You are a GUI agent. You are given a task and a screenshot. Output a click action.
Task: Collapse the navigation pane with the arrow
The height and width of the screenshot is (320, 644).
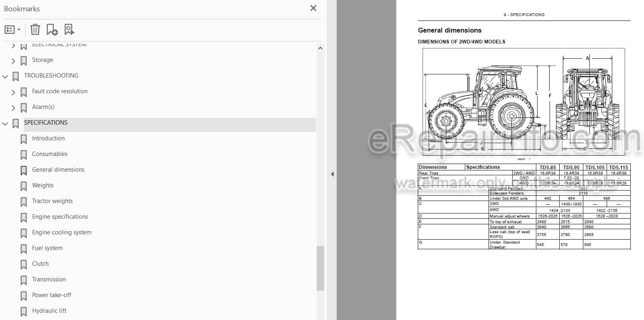[332, 174]
